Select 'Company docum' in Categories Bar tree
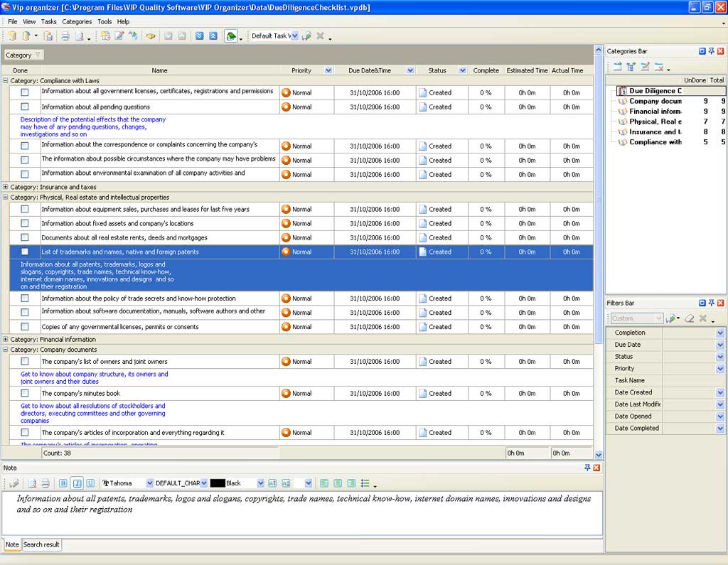This screenshot has height=565, width=728. click(x=655, y=102)
